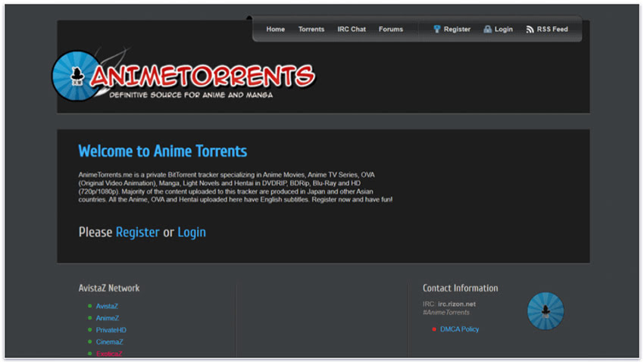Follow the Register link in welcome box
The height and width of the screenshot is (362, 644).
[138, 232]
